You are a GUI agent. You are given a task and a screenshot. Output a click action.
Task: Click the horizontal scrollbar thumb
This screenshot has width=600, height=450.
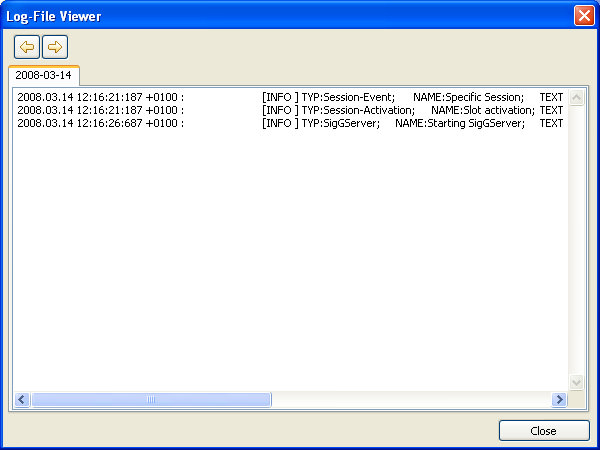click(x=150, y=399)
